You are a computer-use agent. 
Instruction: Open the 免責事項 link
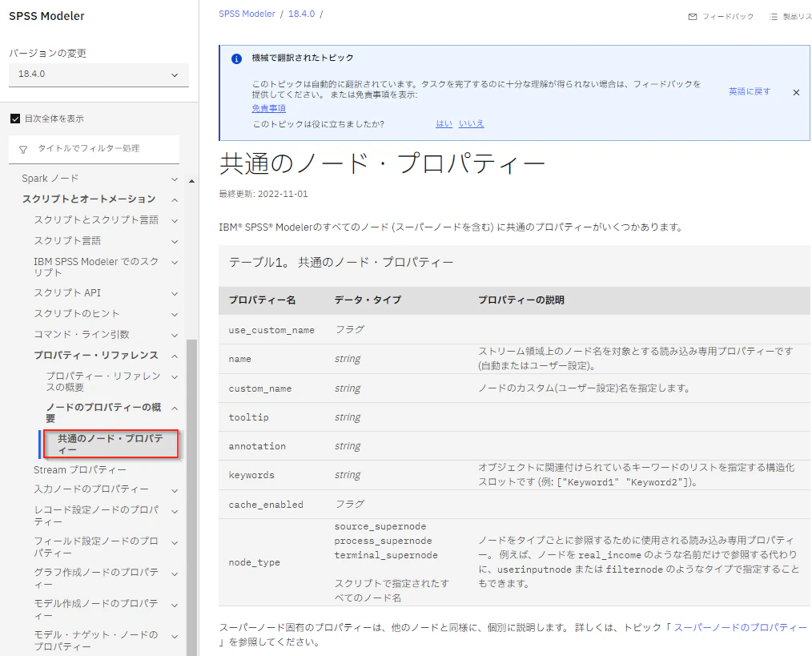[269, 108]
